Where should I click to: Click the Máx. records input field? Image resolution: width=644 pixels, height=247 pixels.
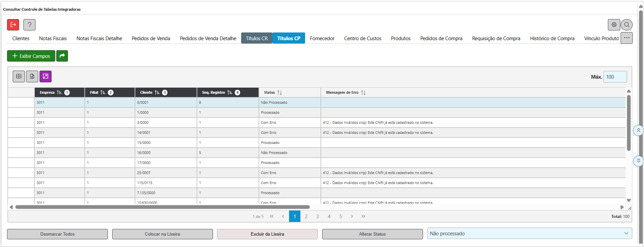[x=615, y=77]
